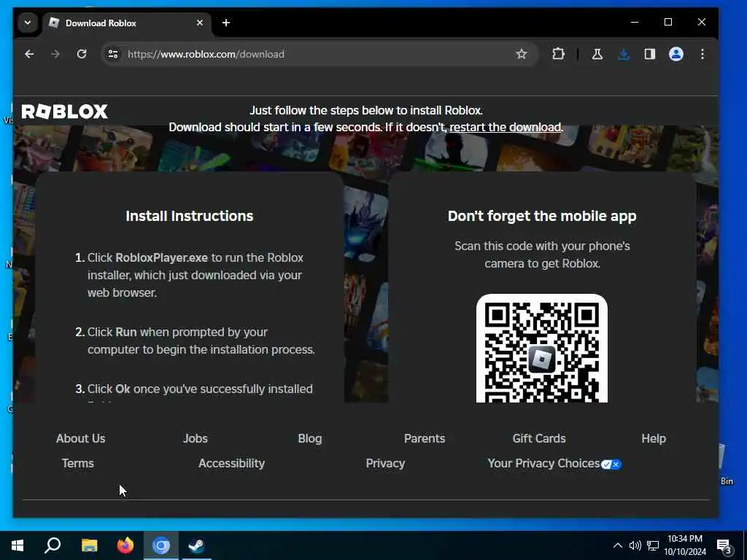Screen dimensions: 747x560
Task: Open network status in system tray
Action: point(653,545)
